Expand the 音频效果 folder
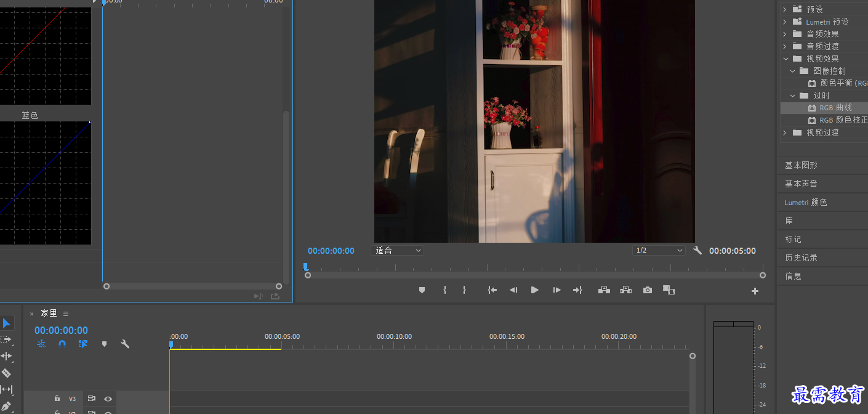Screen dimensions: 868x414 (x=784, y=34)
